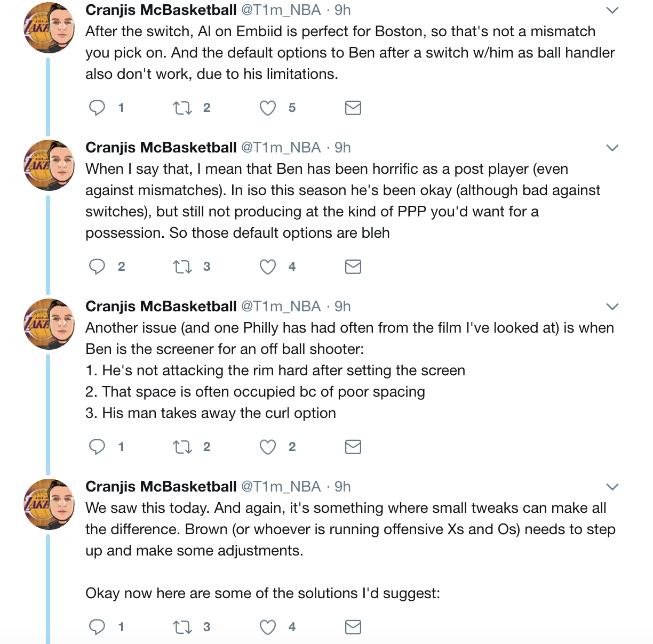The height and width of the screenshot is (644, 653).
Task: Retweet the tweet about Ben as post player
Action: (x=182, y=267)
